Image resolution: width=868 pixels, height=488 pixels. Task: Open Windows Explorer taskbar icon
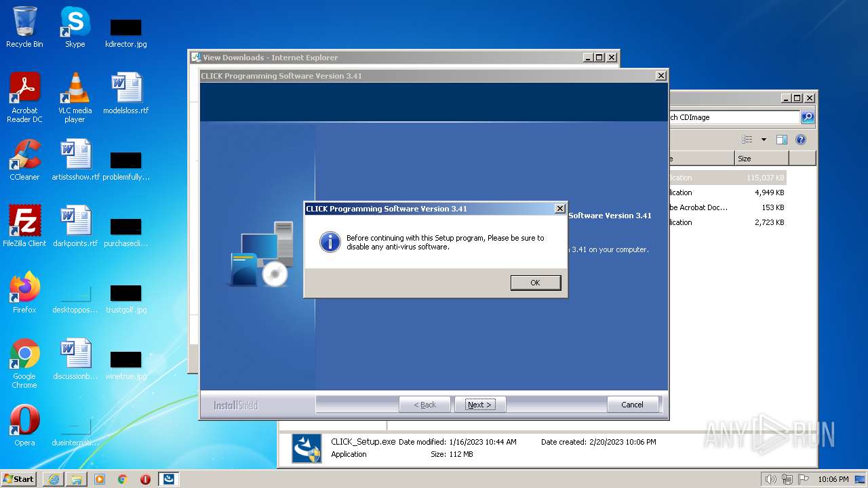coord(77,479)
